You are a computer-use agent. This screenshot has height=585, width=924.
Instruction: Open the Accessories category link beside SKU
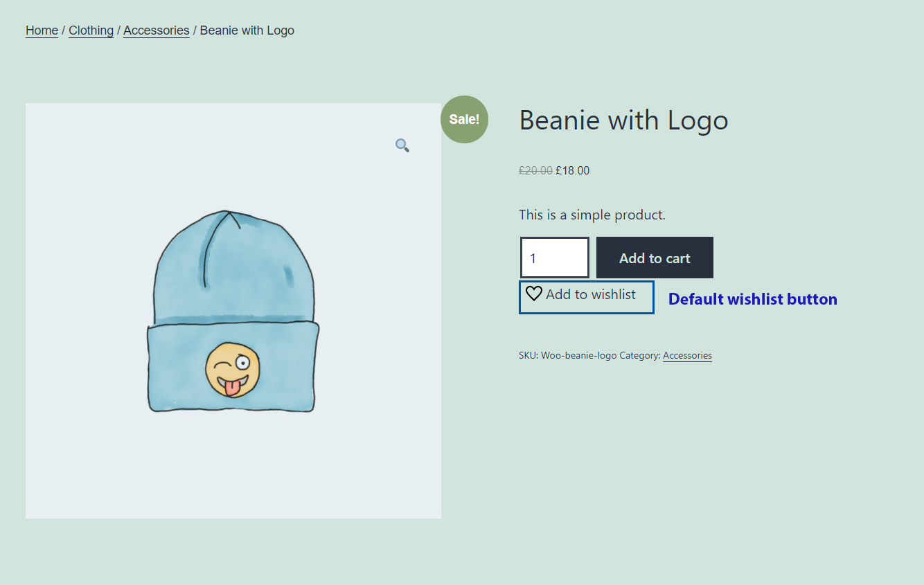click(687, 355)
